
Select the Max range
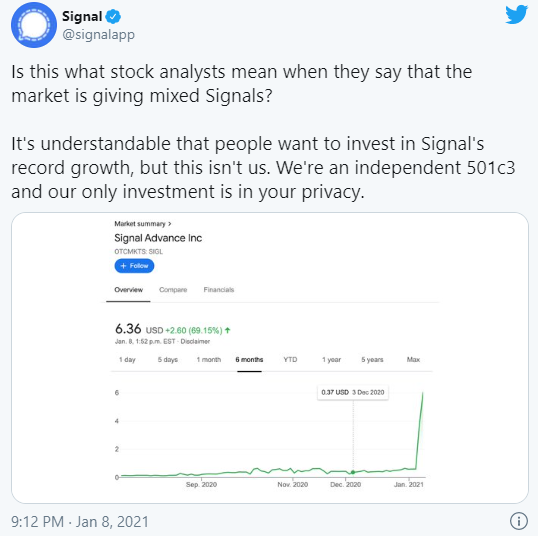coord(413,360)
